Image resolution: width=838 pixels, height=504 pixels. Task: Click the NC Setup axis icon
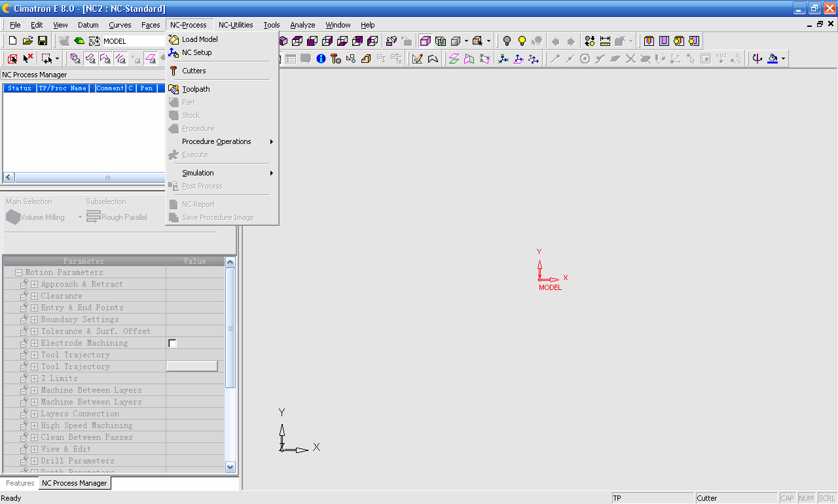click(x=173, y=52)
